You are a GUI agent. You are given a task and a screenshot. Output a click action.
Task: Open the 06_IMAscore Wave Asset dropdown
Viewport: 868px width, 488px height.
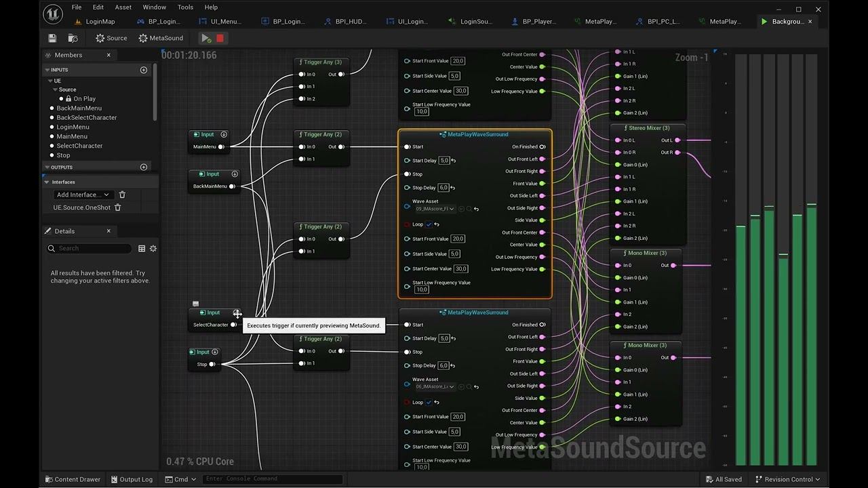pos(435,386)
